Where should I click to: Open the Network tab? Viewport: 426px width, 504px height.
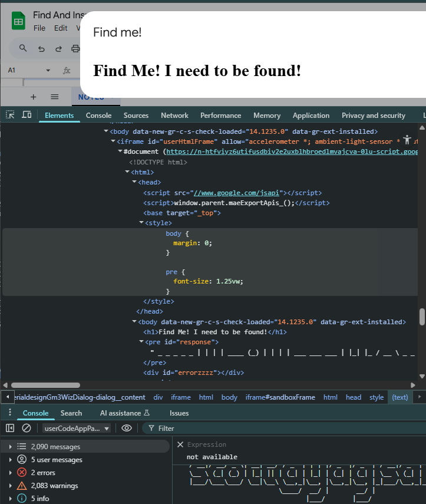pyautogui.click(x=174, y=116)
